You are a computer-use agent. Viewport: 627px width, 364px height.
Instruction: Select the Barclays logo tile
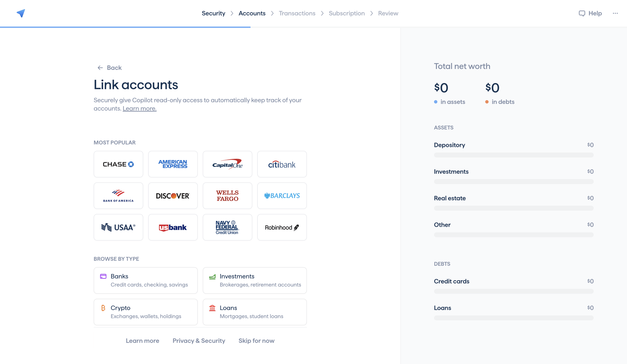[x=282, y=196]
